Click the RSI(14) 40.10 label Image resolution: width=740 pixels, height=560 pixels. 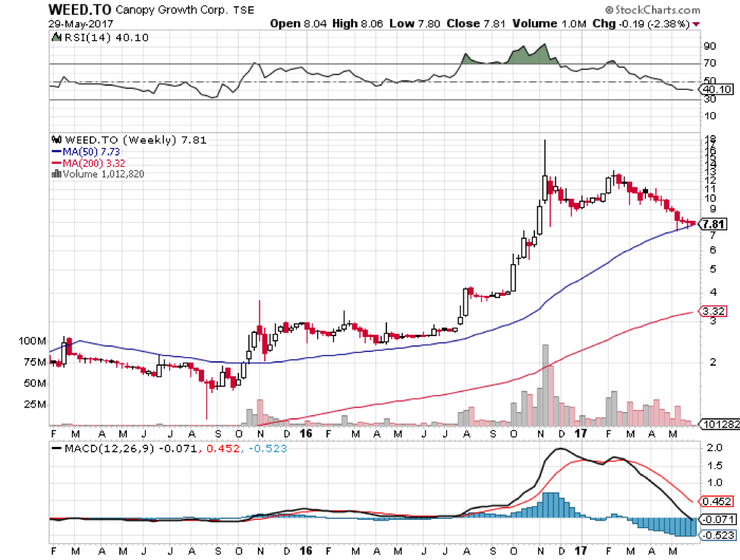pyautogui.click(x=106, y=38)
